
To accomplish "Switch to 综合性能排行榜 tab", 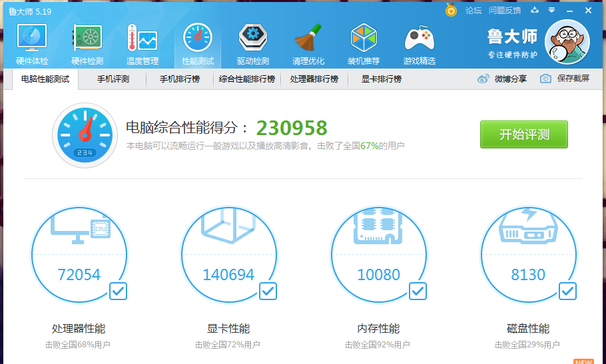I will pos(247,79).
